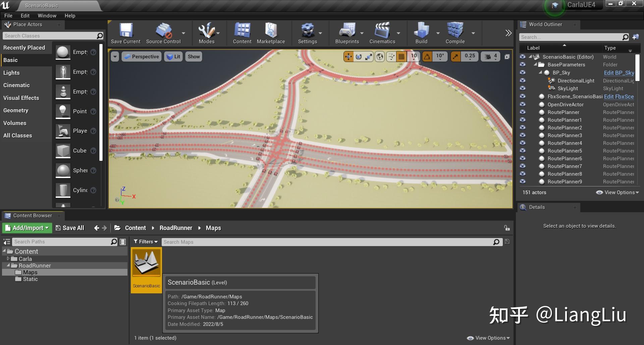Click the collections view icon beside Search Paths
Screen dimensions: 644x345
[123, 242]
